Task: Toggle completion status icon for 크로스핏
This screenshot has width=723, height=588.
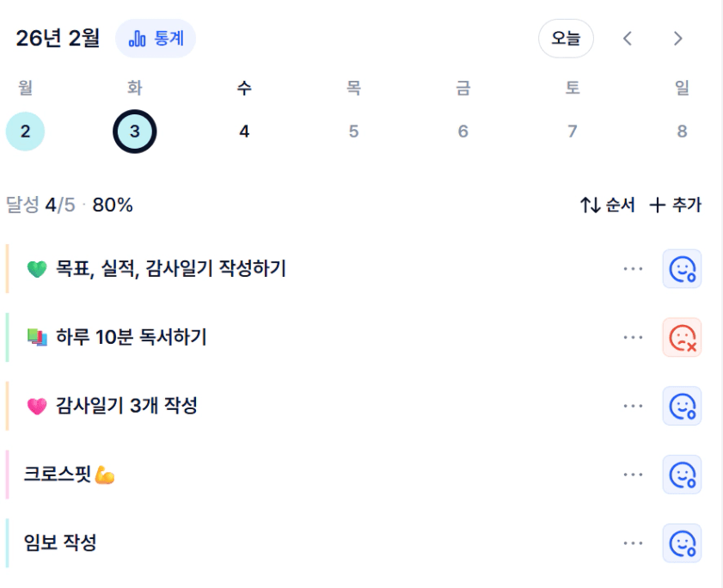Action: click(682, 475)
